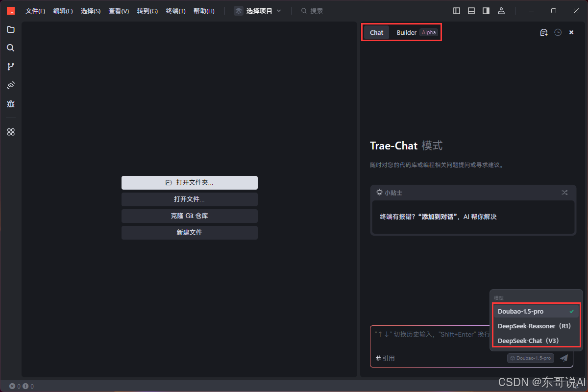Image resolution: width=588 pixels, height=392 pixels.
Task: Open the 终端(T) menu
Action: [x=175, y=11]
